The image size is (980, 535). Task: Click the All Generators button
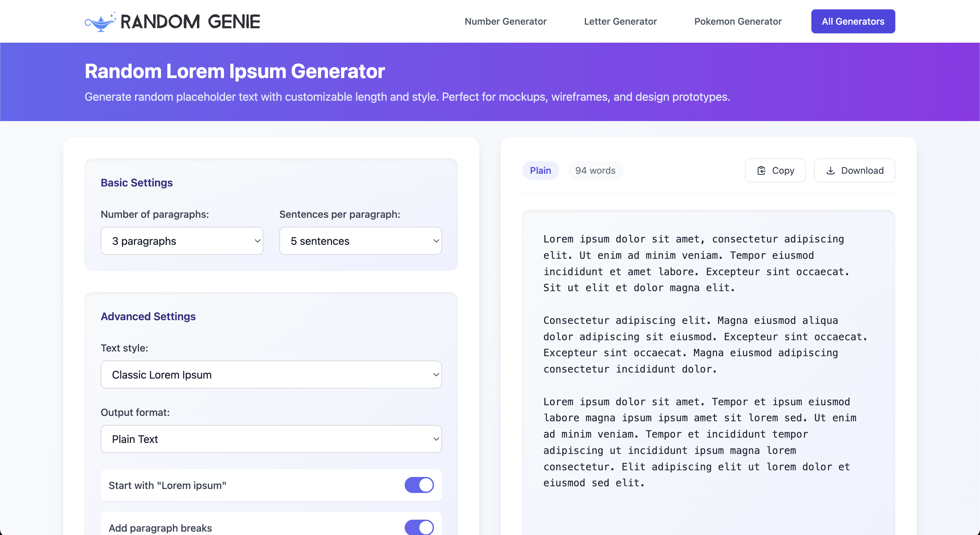pos(853,21)
